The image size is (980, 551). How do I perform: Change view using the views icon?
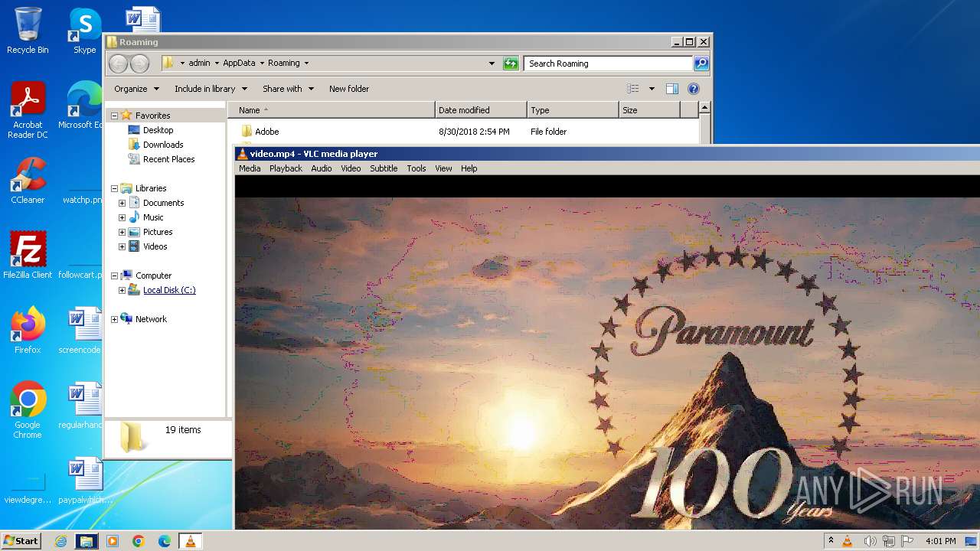pos(632,89)
